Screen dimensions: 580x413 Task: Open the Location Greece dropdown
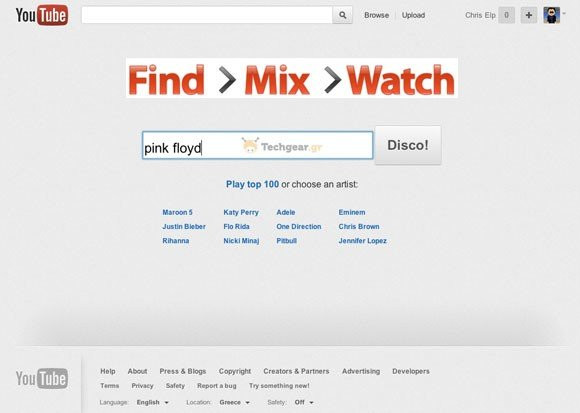[x=235, y=402]
